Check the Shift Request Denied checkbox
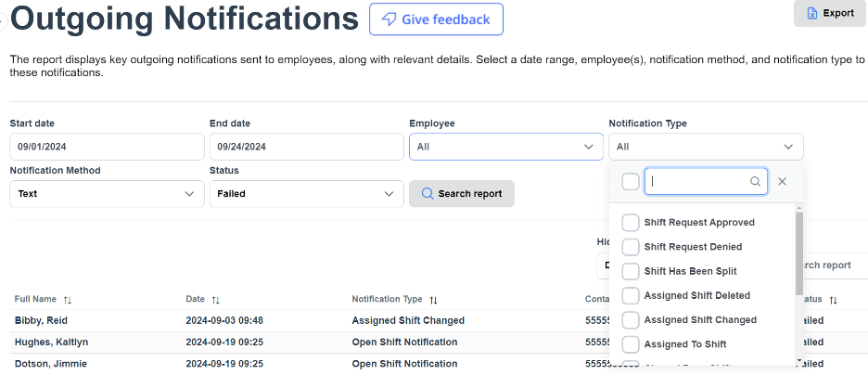Image resolution: width=868 pixels, height=375 pixels. (631, 247)
